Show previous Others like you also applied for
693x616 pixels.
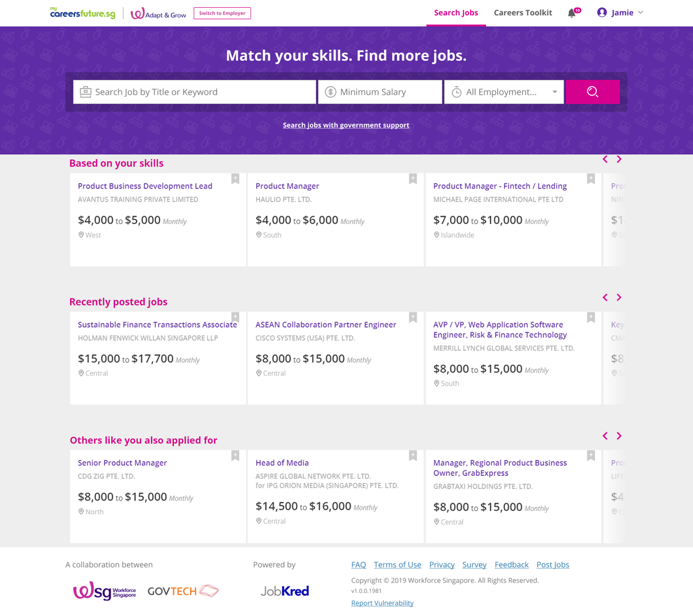tap(605, 436)
